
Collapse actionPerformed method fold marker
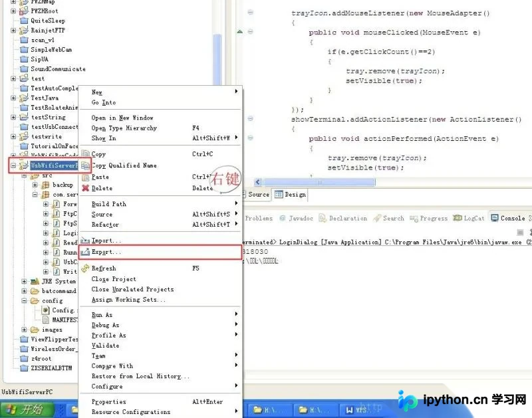coord(251,138)
